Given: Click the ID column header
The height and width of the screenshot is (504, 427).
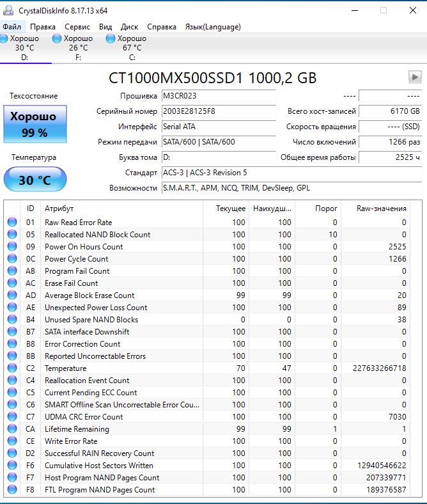Looking at the screenshot, I should (x=30, y=209).
